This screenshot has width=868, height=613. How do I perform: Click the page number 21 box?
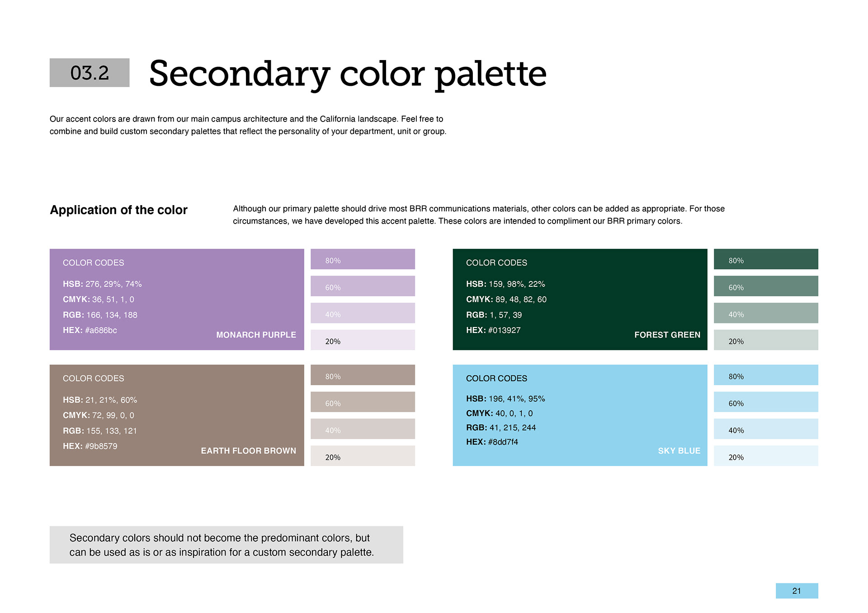point(797,591)
